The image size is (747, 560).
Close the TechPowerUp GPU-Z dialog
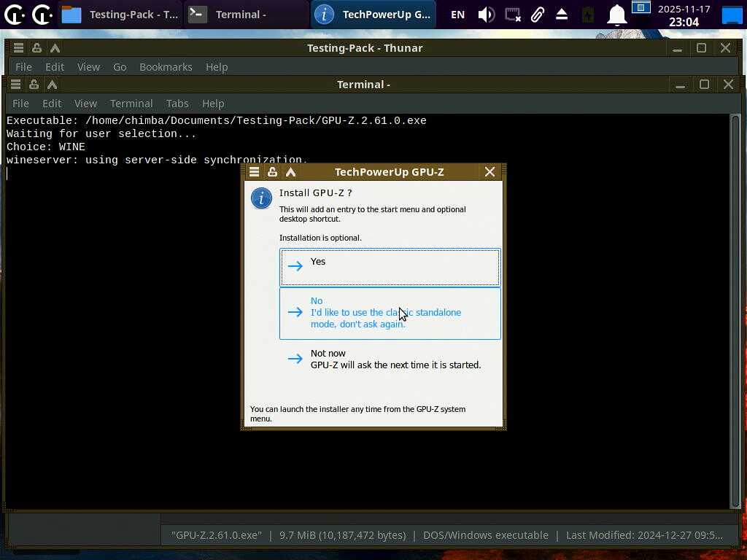click(489, 172)
